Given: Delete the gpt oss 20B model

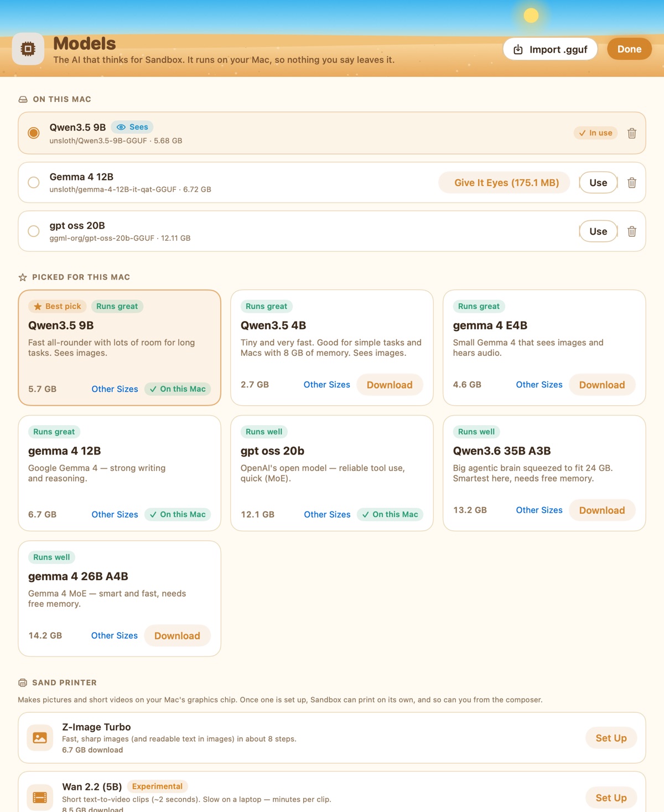Looking at the screenshot, I should [x=632, y=231].
